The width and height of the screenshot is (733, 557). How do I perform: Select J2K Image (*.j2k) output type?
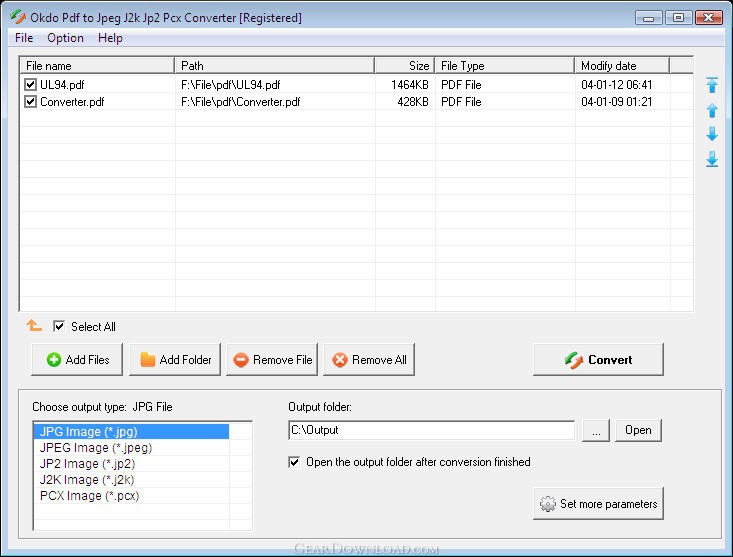[x=131, y=479]
